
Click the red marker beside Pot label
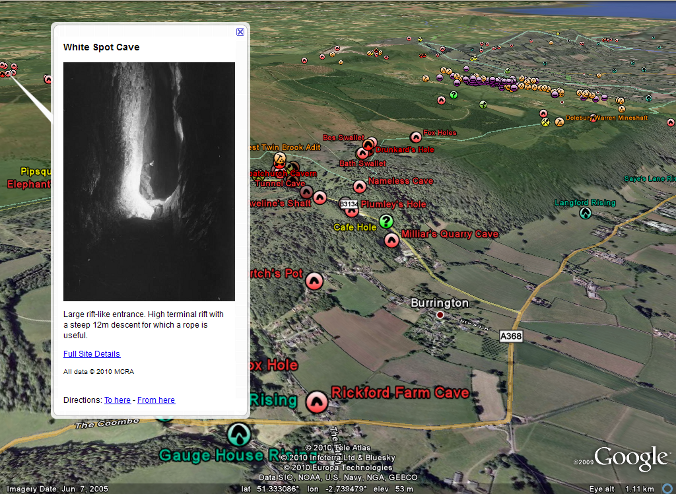[315, 282]
